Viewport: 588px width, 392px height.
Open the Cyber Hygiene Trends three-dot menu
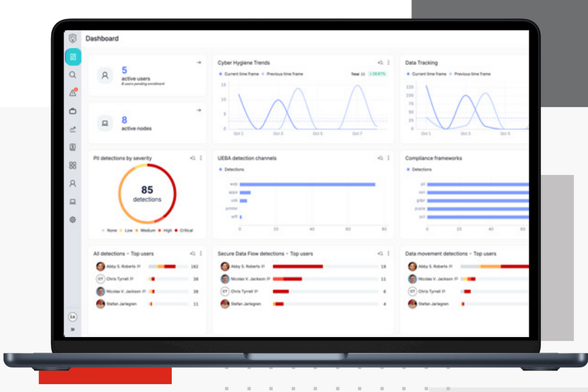pos(388,63)
